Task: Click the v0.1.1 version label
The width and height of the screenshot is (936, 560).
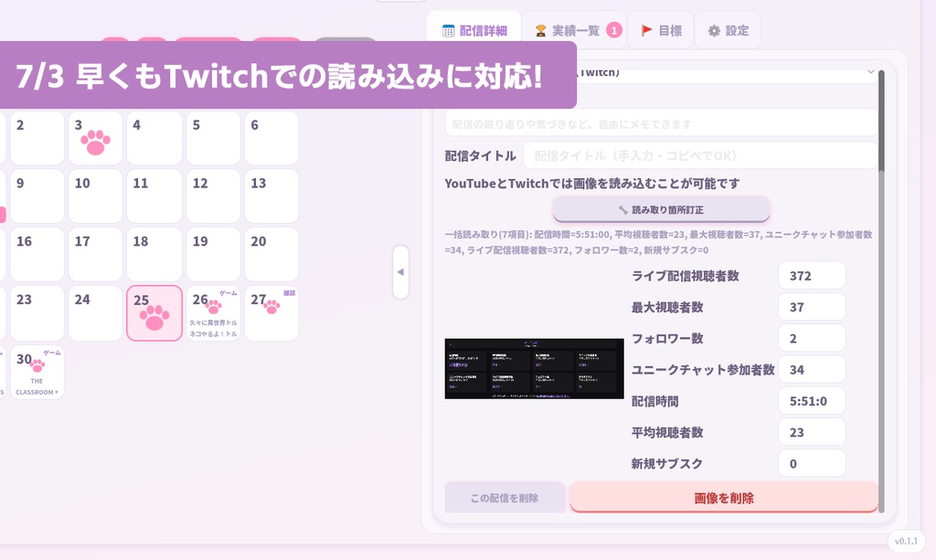Action: pyautogui.click(x=906, y=541)
